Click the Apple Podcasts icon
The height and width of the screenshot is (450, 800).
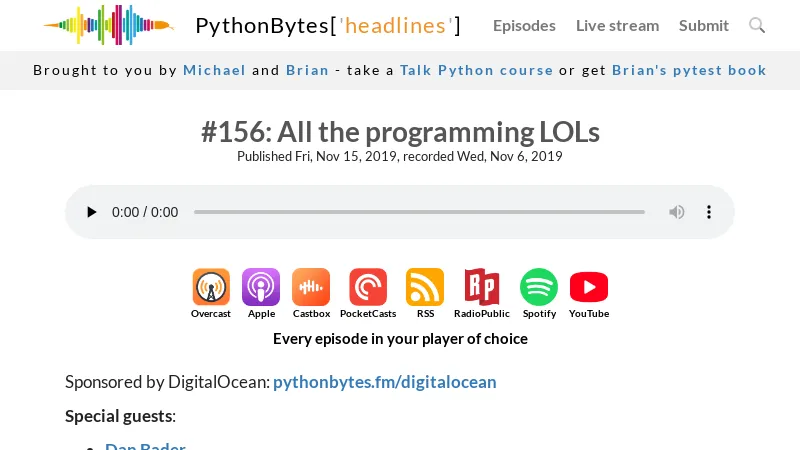261,287
